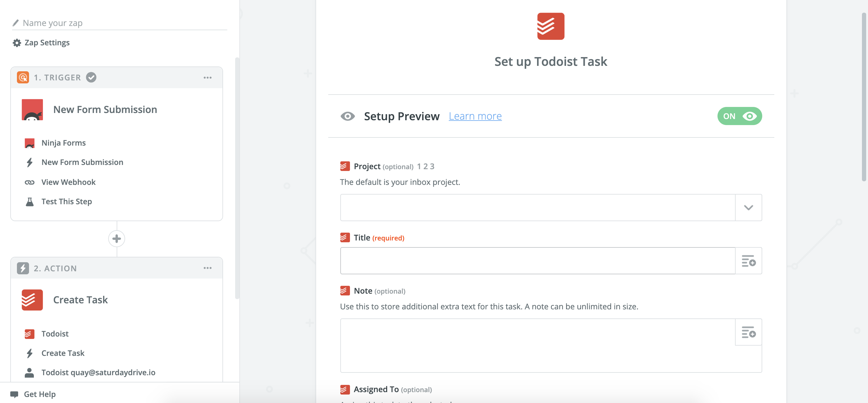This screenshot has height=403, width=868.
Task: Open the insert-field icon next to Title
Action: [x=748, y=261]
